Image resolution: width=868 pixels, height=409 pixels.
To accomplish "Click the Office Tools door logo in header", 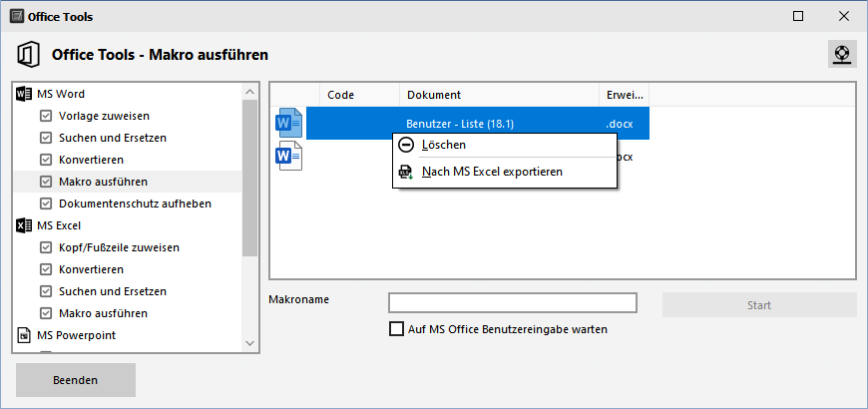I will [x=28, y=55].
